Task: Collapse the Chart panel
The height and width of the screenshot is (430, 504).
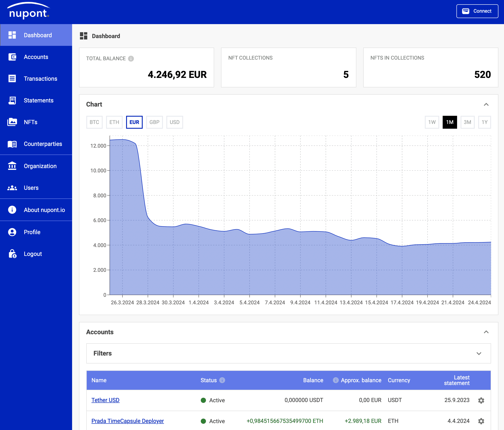Action: pos(486,104)
